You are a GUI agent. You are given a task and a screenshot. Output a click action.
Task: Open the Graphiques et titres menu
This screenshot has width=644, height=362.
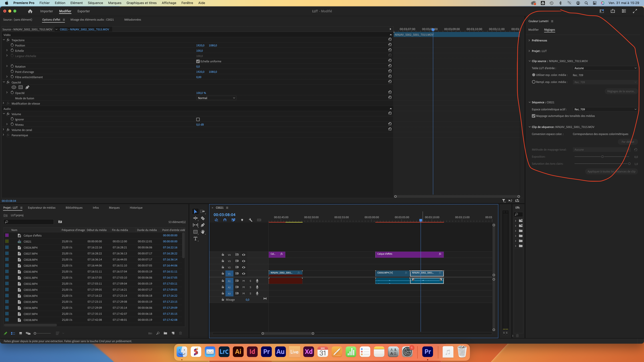[x=142, y=3]
